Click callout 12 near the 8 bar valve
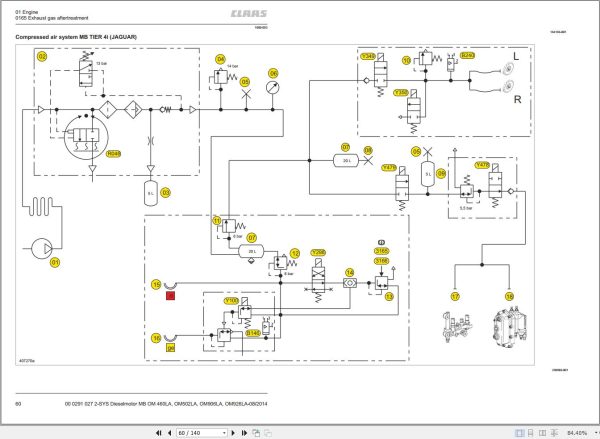600x439 pixels. (x=295, y=253)
